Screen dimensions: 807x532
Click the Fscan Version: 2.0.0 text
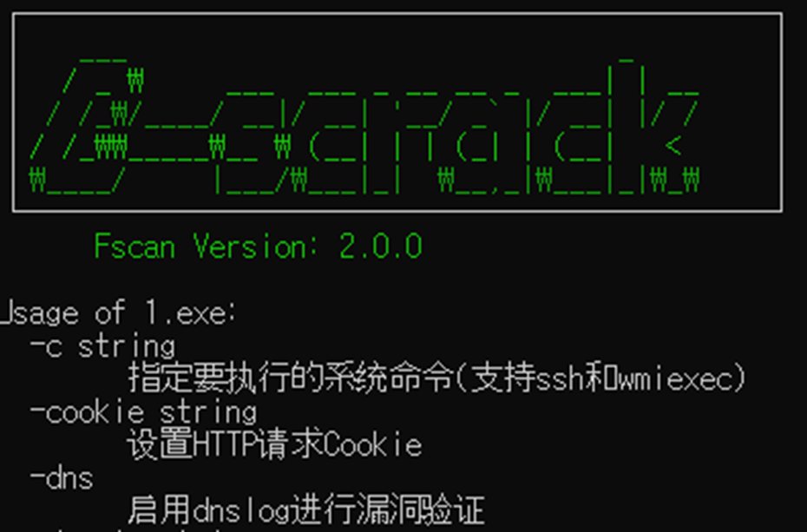point(259,246)
